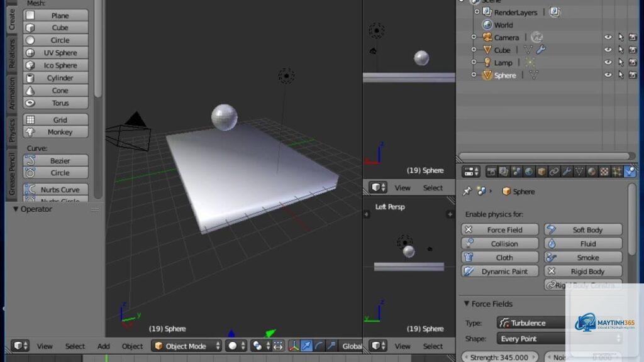Switch to the Create tab in the tool shelf
Screen dimensions: 644x362
(x=11, y=18)
